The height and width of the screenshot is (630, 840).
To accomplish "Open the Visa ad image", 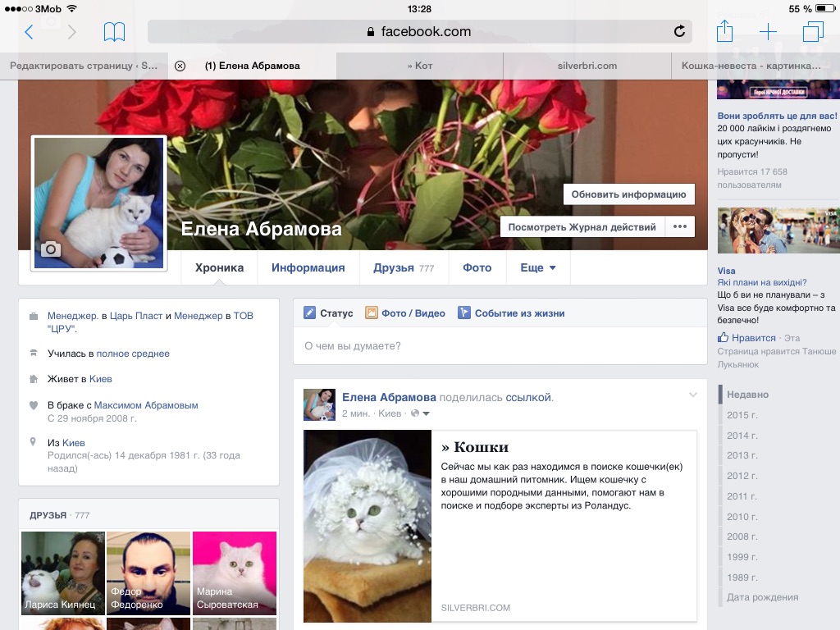I will point(778,231).
